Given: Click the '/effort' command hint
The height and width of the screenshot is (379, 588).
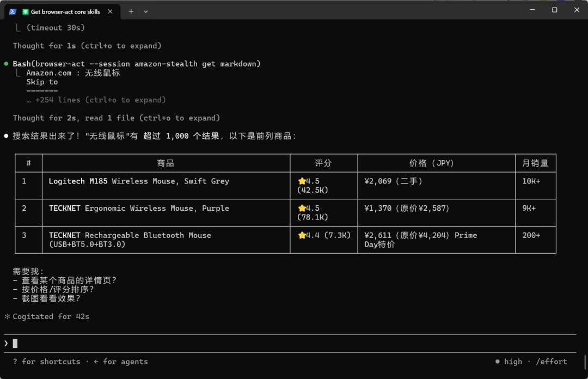Looking at the screenshot, I should tap(551, 362).
